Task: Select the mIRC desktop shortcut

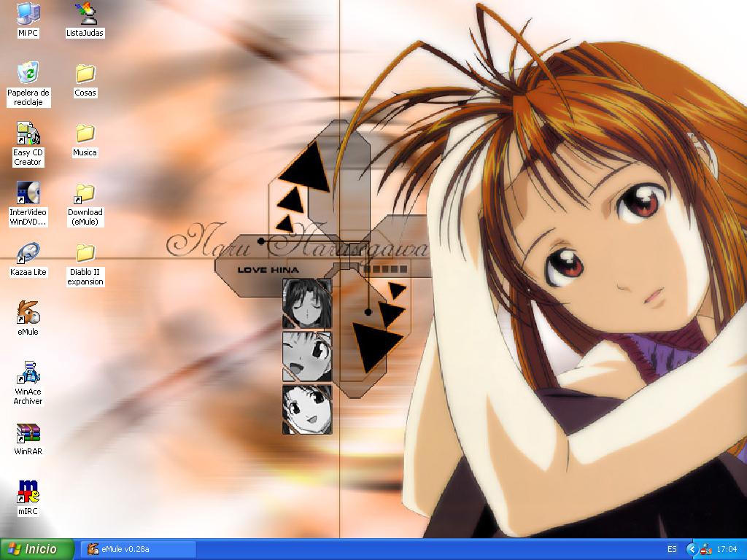Action: 28,498
